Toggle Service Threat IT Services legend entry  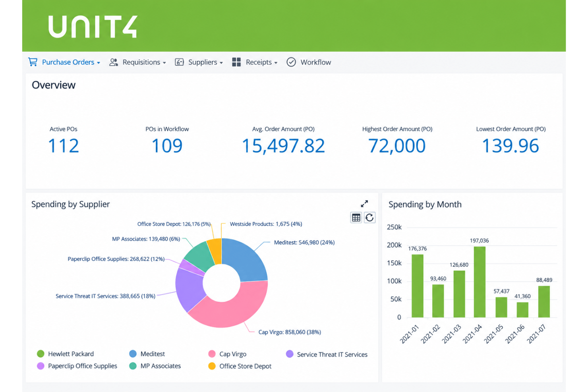(327, 354)
